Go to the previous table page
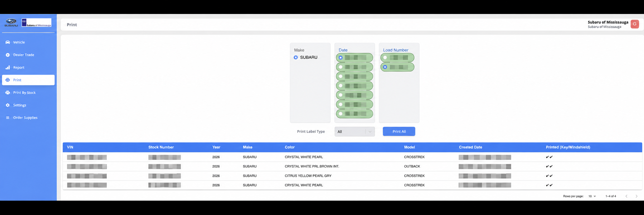Screen dimensions: 644x215 tap(627, 196)
